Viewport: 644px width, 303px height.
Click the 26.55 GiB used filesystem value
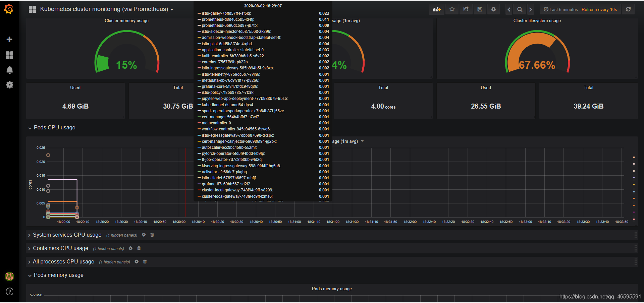click(486, 106)
